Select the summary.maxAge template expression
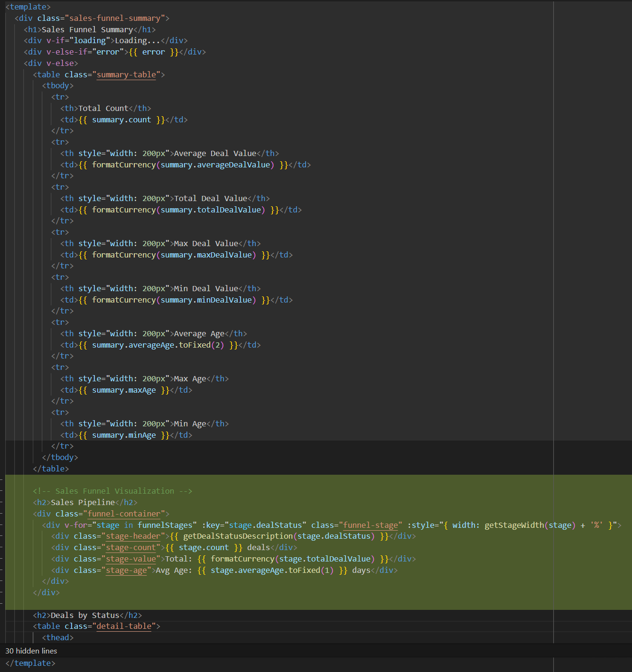This screenshot has height=672, width=632. (x=124, y=390)
